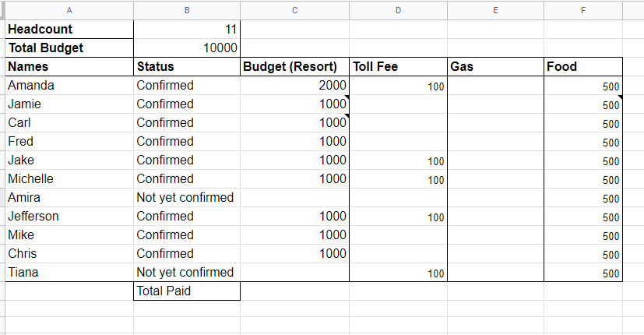Click the Toll Fee header cell
The height and width of the screenshot is (335, 644).
point(399,66)
